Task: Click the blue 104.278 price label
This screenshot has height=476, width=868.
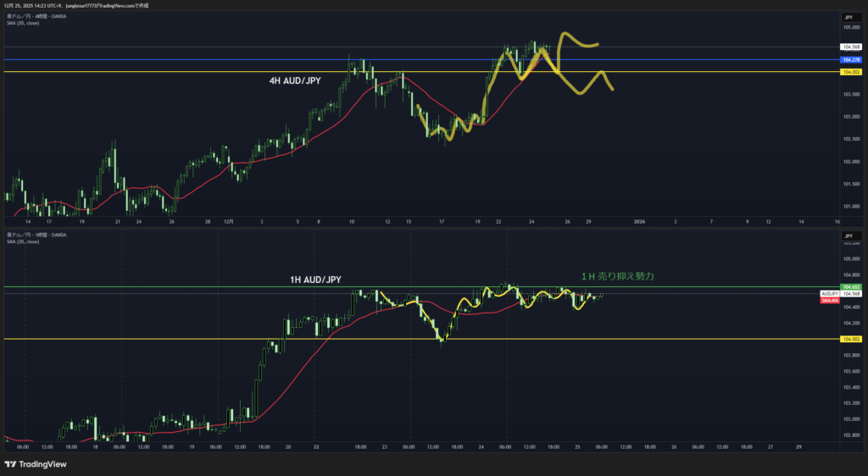Action: 850,60
